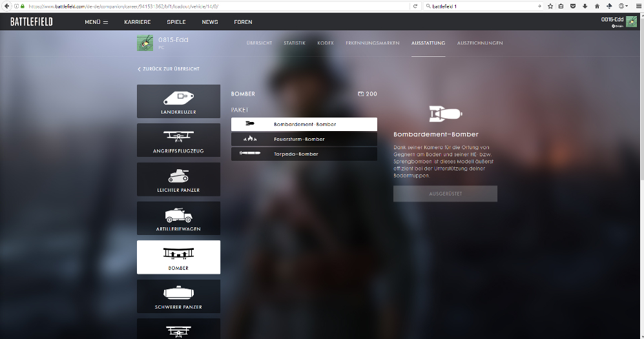This screenshot has width=644, height=339.
Task: Switch to the Statistik tab
Action: pyautogui.click(x=294, y=43)
